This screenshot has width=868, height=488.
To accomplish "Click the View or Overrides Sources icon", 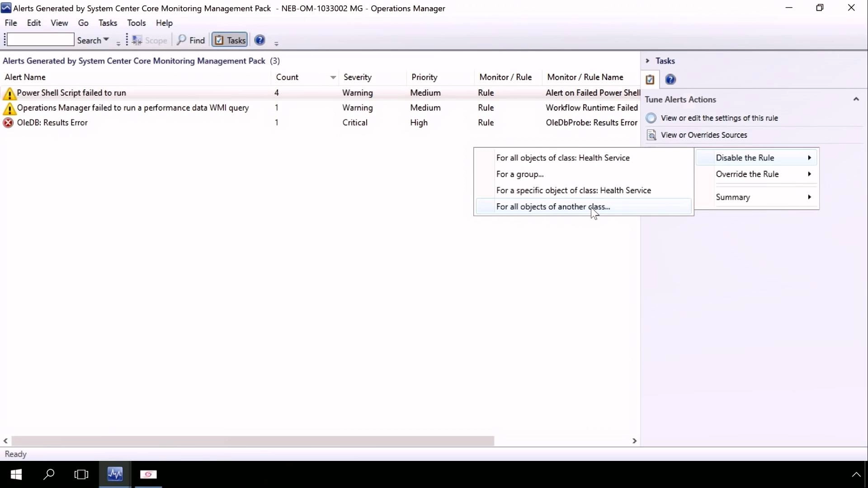I will click(651, 135).
